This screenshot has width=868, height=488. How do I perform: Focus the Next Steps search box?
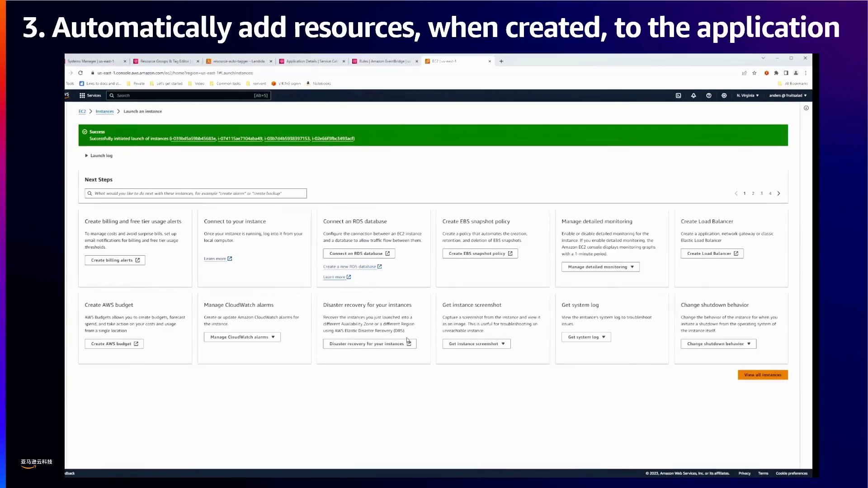[195, 193]
